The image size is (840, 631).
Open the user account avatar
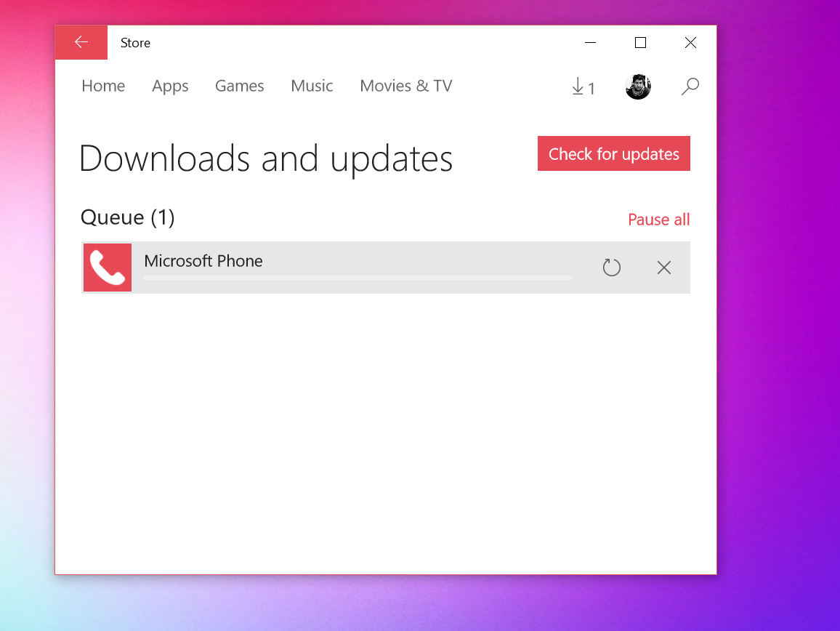click(637, 86)
